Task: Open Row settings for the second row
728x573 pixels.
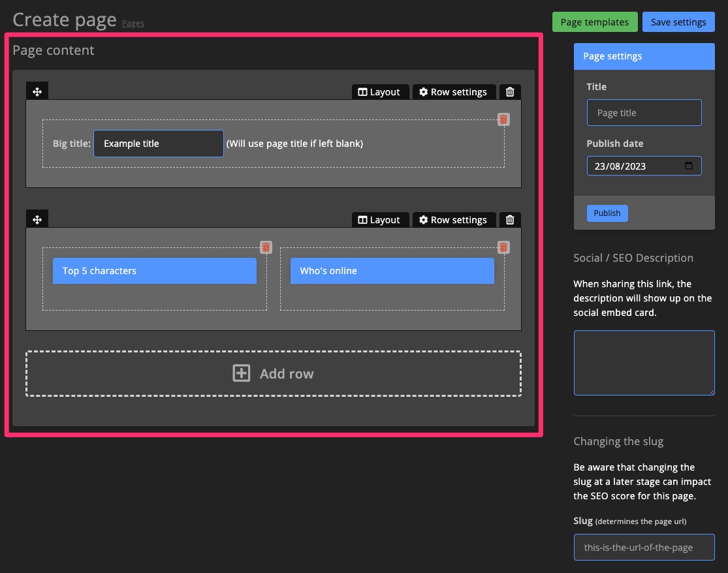Action: pyautogui.click(x=454, y=219)
